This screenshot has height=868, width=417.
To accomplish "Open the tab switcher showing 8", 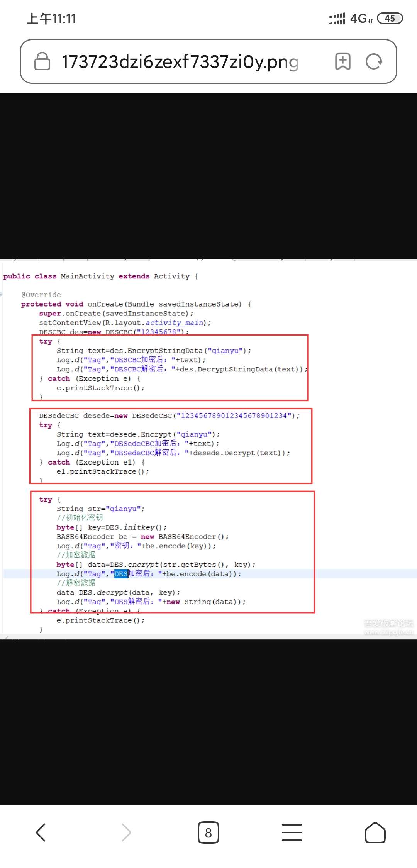I will pos(208,832).
